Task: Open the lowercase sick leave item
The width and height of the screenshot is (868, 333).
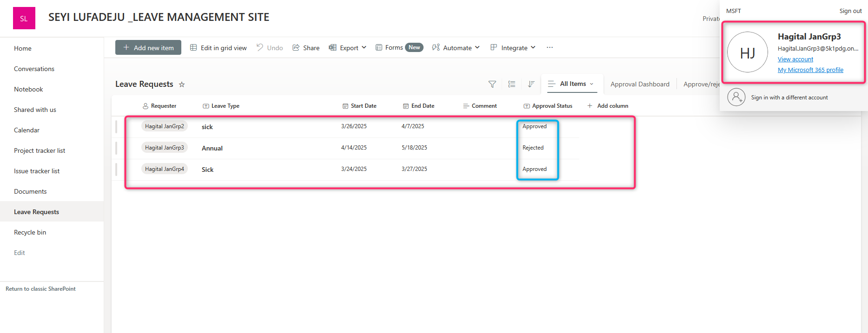Action: click(207, 127)
